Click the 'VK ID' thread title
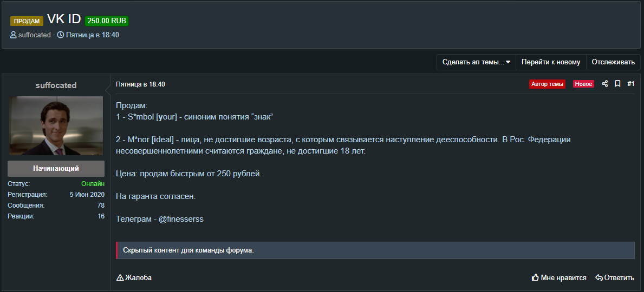 click(64, 19)
